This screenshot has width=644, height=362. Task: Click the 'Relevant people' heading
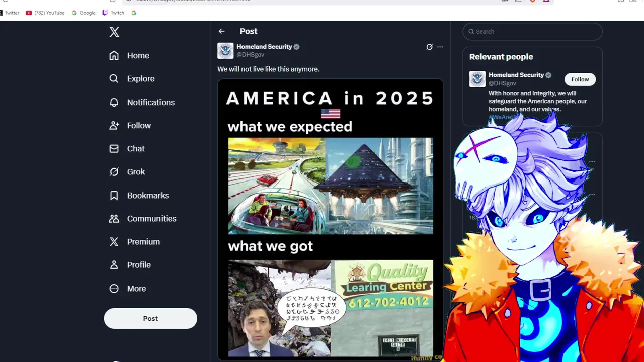click(501, 57)
